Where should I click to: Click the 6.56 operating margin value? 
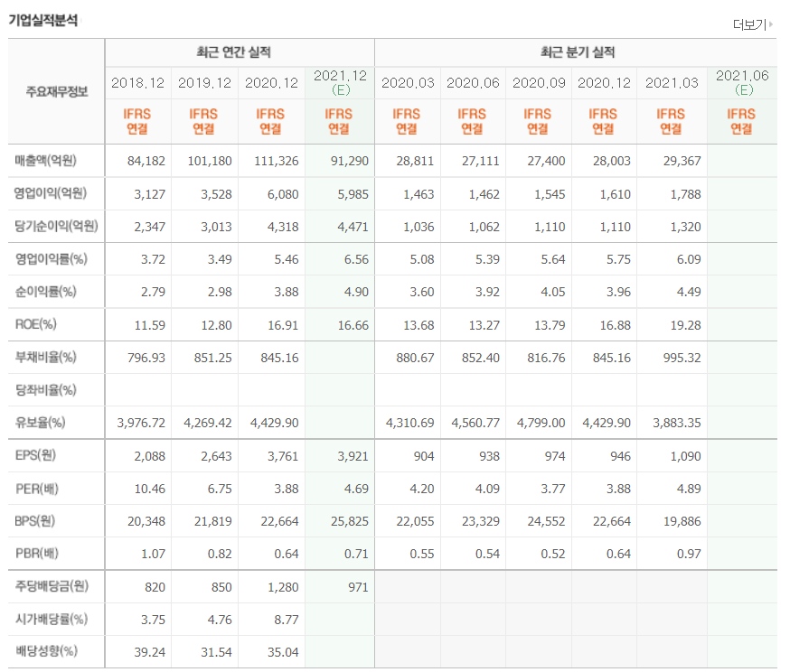click(356, 260)
